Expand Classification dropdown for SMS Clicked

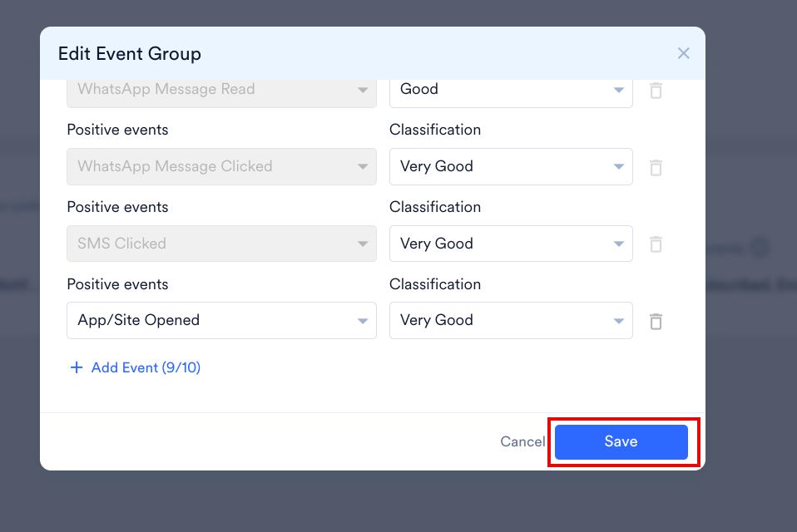[510, 244]
